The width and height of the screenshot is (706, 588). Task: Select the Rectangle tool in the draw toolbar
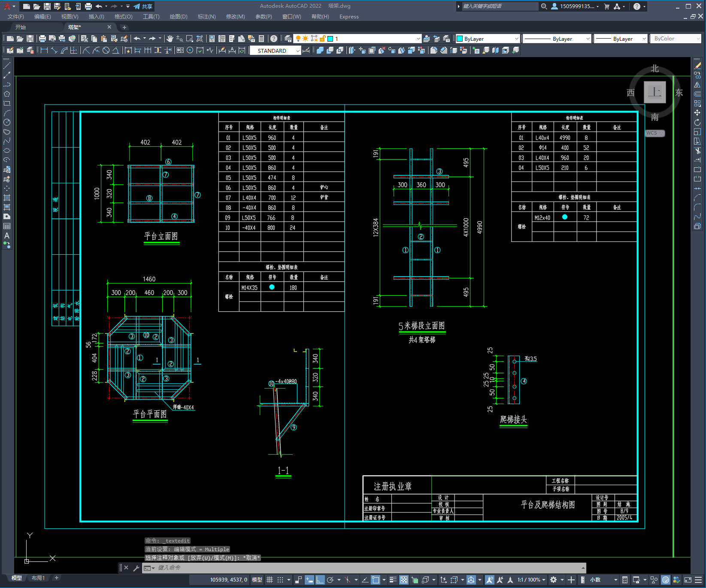coord(7,103)
